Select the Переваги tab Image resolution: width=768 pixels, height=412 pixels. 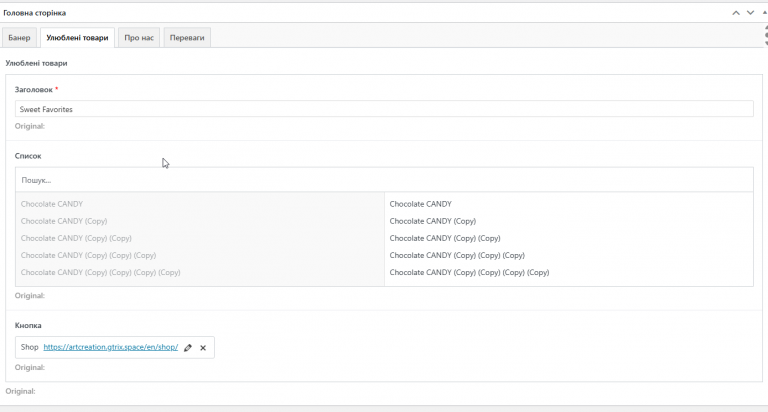tap(187, 37)
